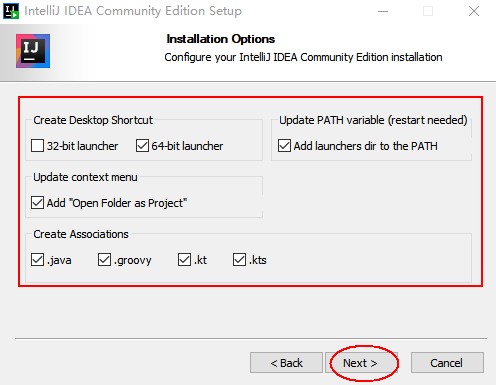Uncheck the 64-bit launcher checkbox
This screenshot has height=385, width=496.
pyautogui.click(x=142, y=146)
